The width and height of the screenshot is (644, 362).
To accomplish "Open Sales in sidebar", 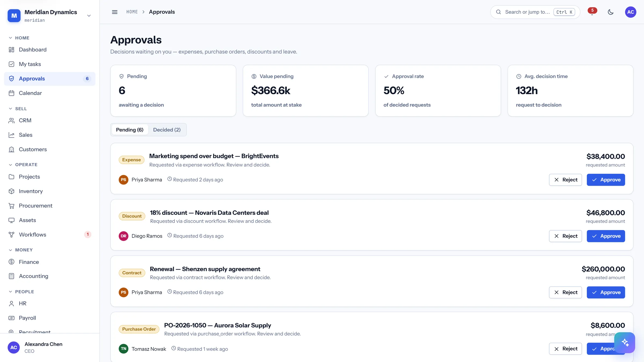I will click(x=50, y=135).
